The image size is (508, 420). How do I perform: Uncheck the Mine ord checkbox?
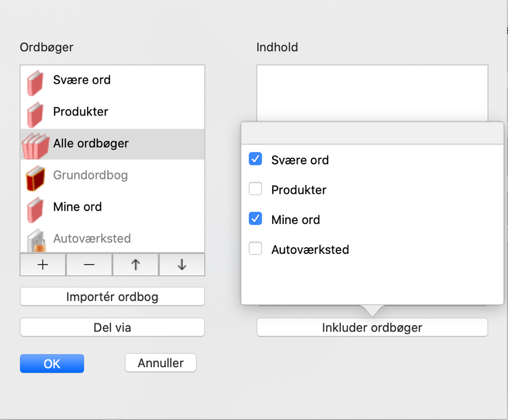pyautogui.click(x=255, y=219)
